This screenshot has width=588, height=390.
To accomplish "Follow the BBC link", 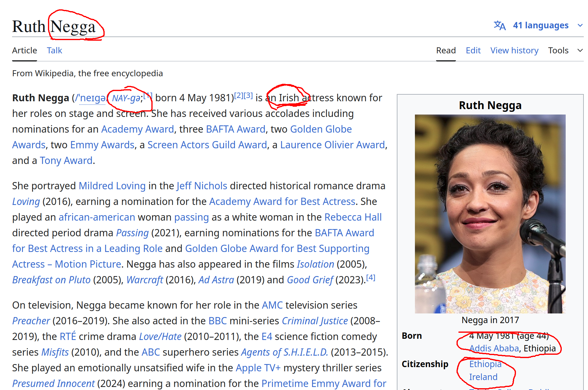I will click(x=217, y=321).
